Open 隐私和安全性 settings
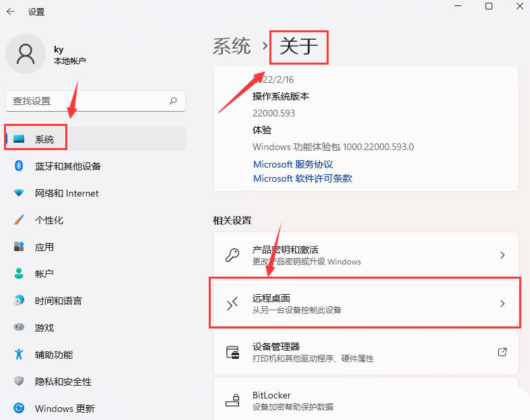The width and height of the screenshot is (530, 420). click(x=96, y=382)
